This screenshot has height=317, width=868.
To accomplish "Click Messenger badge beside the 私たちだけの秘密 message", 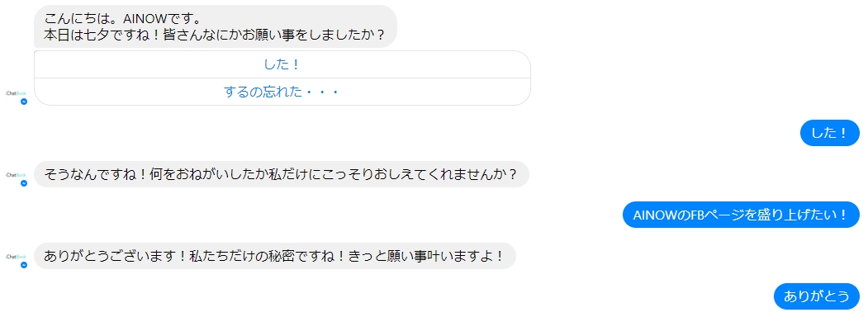I will point(24,265).
